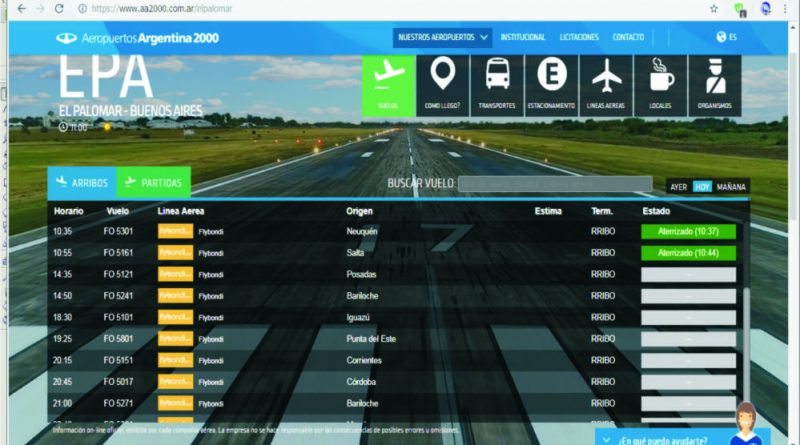Click the Aterrizado (10:37) status button
Image resolution: width=800 pixels, height=445 pixels.
point(688,232)
